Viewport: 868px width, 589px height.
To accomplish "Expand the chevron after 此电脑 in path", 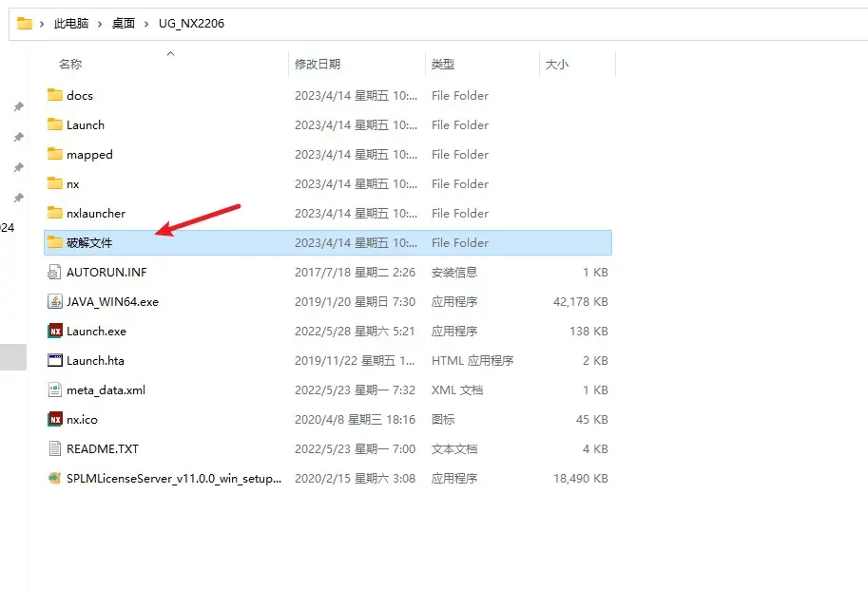I will click(100, 24).
